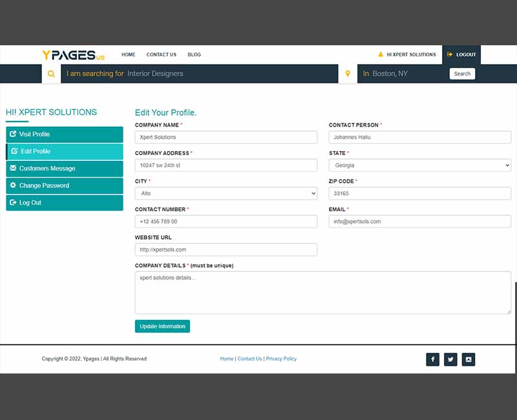Click the Update Information button

point(162,326)
